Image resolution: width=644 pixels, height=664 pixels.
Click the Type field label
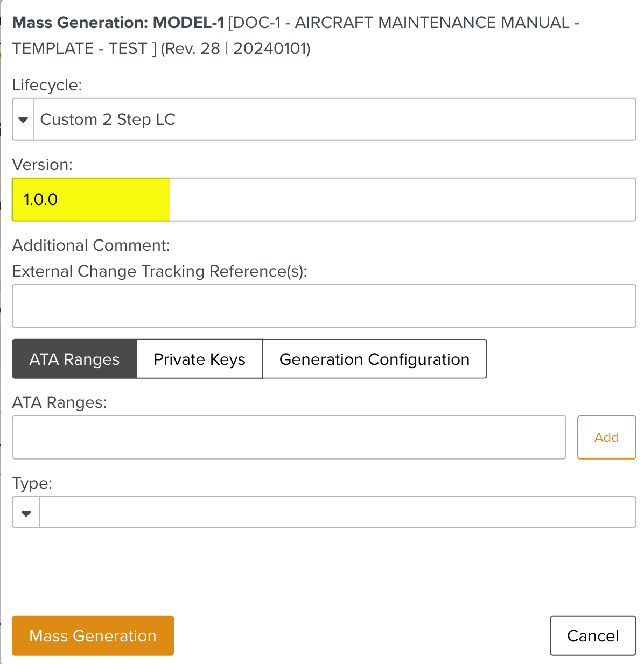pos(32,483)
